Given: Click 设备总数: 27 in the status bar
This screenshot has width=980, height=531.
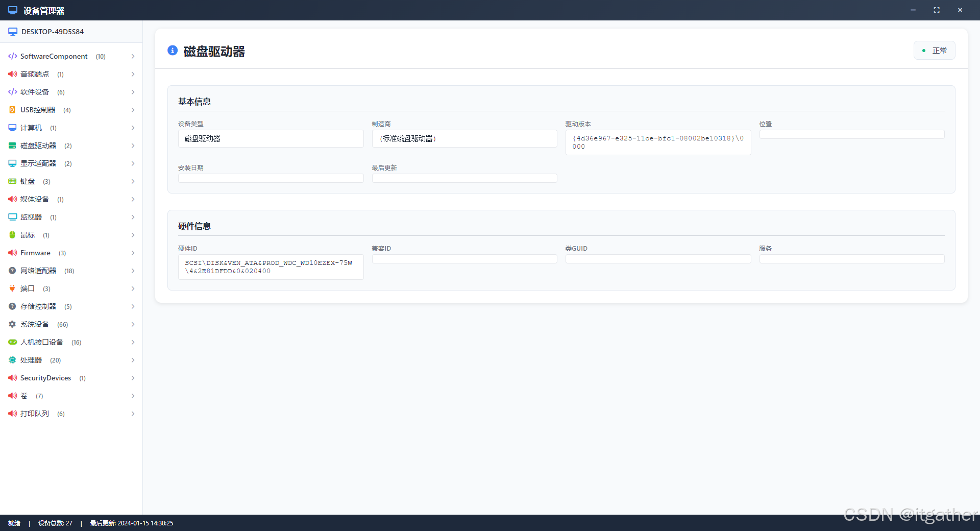Looking at the screenshot, I should click(55, 523).
